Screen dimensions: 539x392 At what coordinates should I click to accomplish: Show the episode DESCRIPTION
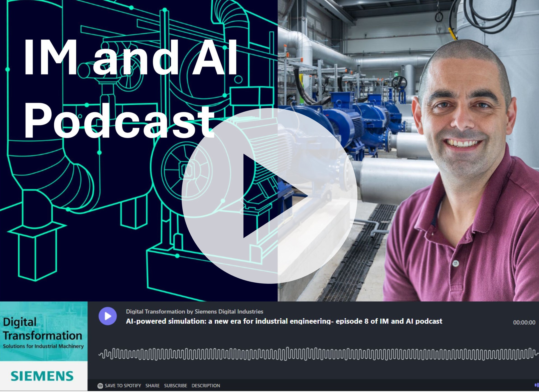pyautogui.click(x=206, y=386)
